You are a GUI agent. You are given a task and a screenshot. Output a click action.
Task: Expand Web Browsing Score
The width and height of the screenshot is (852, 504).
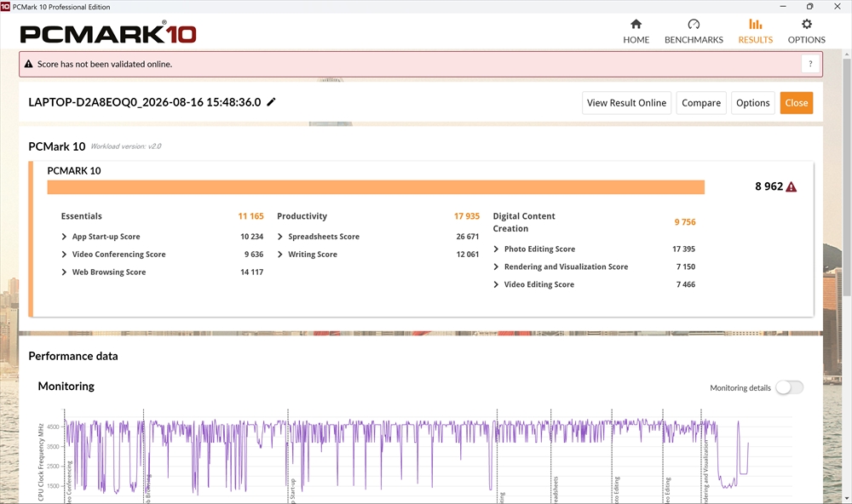[x=64, y=272]
